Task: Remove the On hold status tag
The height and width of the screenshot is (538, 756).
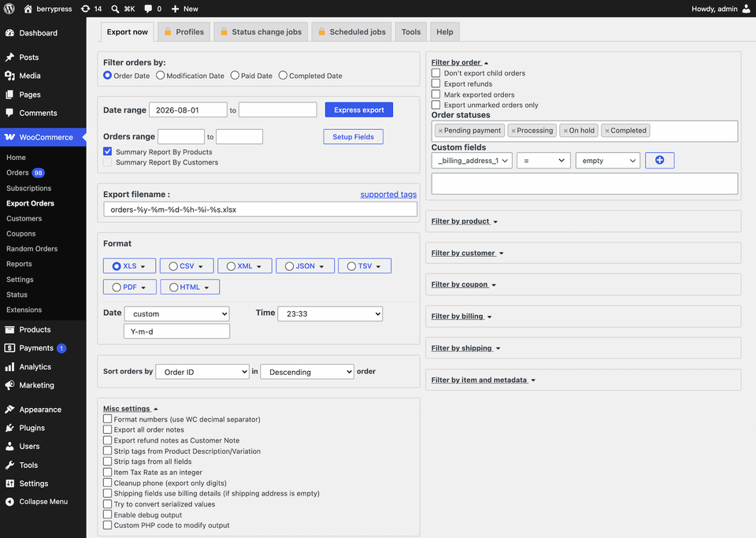Action: [565, 131]
